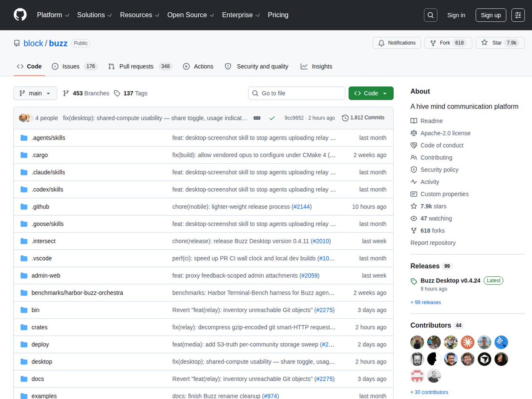Open the + 30 contributors link
532x399 pixels.
[429, 392]
